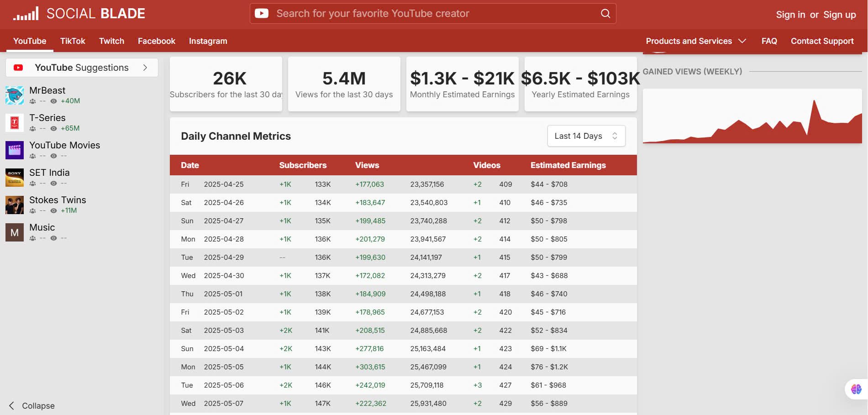Open T-Series channel avatar

pos(15,122)
